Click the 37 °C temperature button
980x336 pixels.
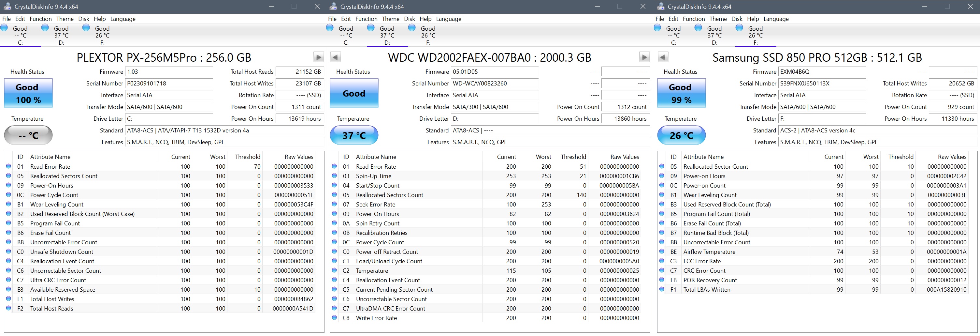(354, 135)
